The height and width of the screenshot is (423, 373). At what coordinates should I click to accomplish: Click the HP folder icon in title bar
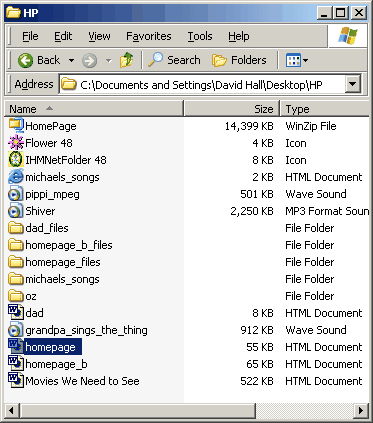tap(13, 13)
